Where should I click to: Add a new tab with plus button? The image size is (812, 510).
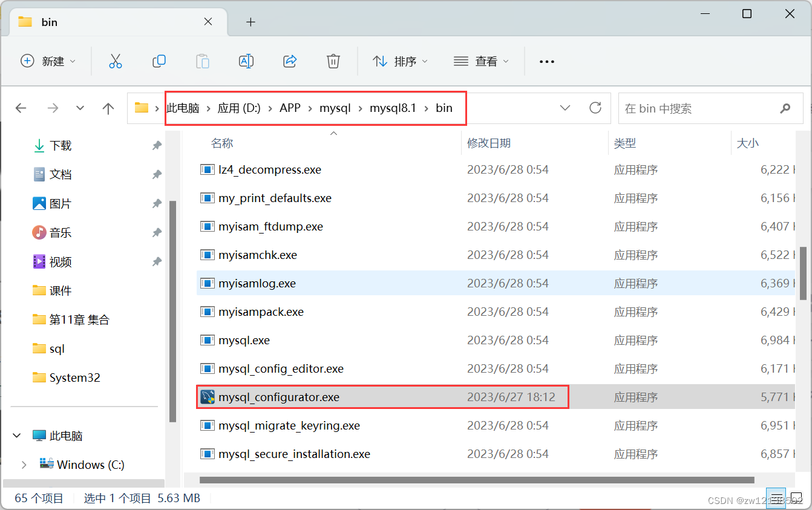pos(250,22)
